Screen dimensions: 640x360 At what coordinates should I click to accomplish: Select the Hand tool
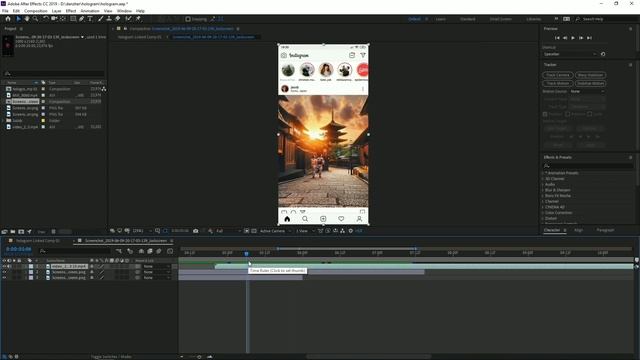pos(27,19)
